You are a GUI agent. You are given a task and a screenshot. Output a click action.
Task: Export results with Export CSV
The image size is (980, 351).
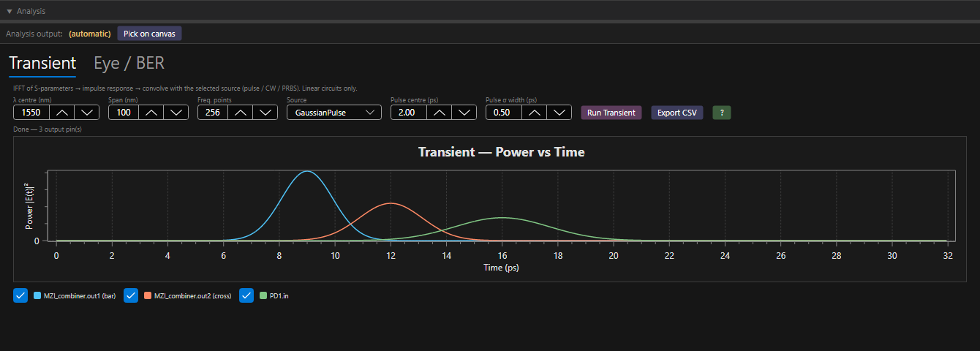tap(676, 113)
